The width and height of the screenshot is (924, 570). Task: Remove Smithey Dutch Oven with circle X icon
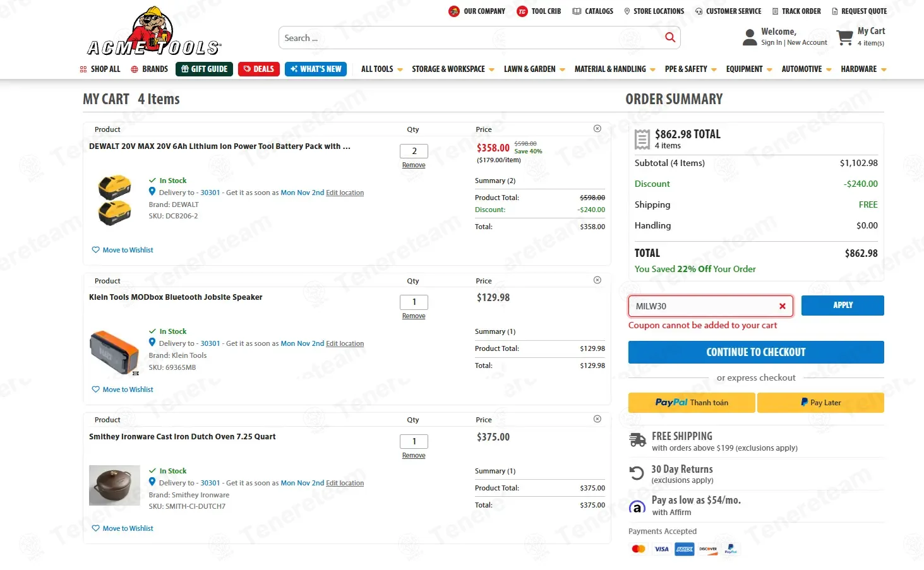pyautogui.click(x=597, y=419)
